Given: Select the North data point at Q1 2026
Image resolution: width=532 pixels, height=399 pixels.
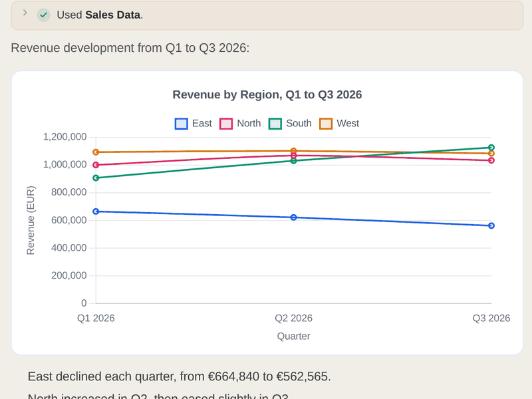Looking at the screenshot, I should pos(96,165).
